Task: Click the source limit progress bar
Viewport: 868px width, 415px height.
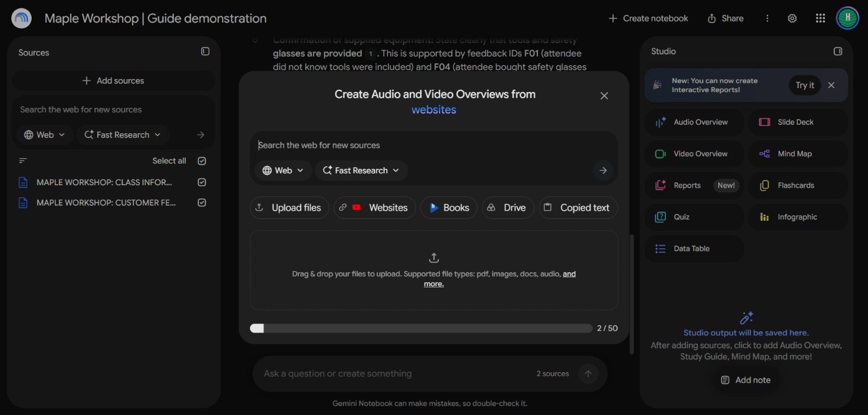Action: click(421, 328)
